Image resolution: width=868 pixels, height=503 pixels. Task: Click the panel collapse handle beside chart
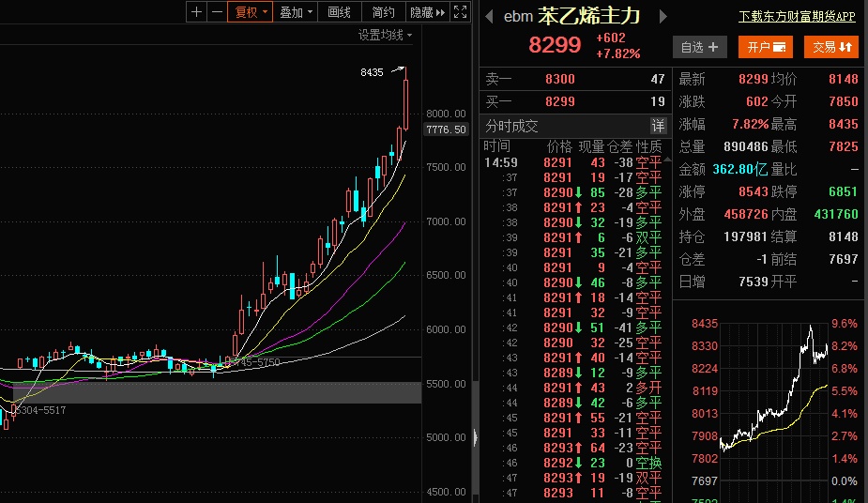475,437
